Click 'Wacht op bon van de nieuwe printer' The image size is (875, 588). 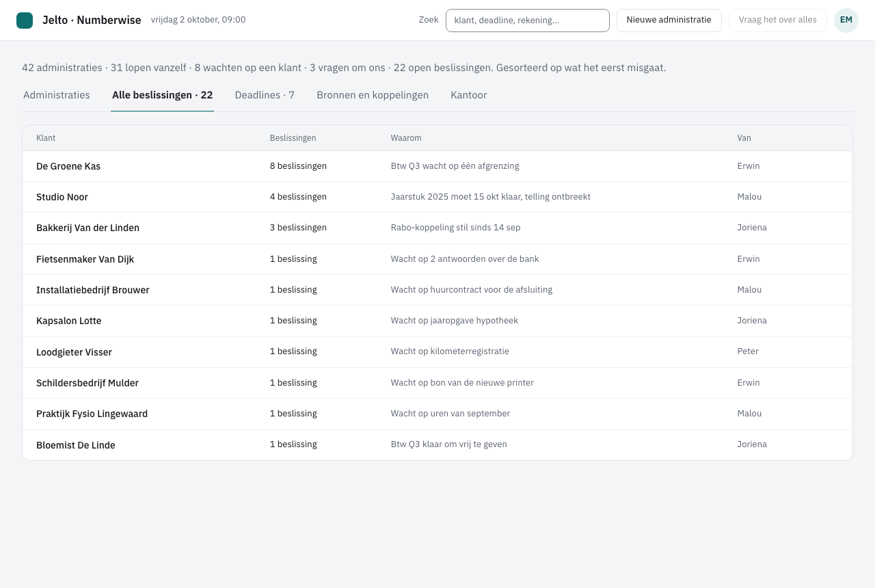462,383
